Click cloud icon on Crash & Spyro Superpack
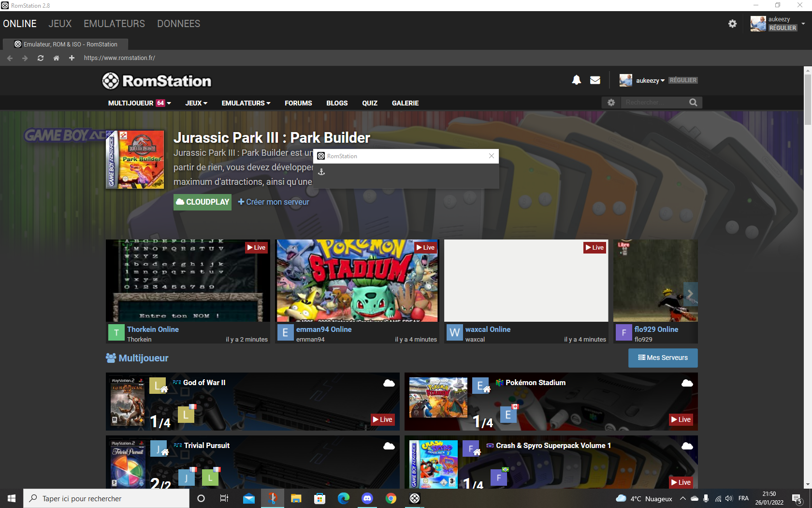Screen dimensions: 812x508 pyautogui.click(x=687, y=446)
